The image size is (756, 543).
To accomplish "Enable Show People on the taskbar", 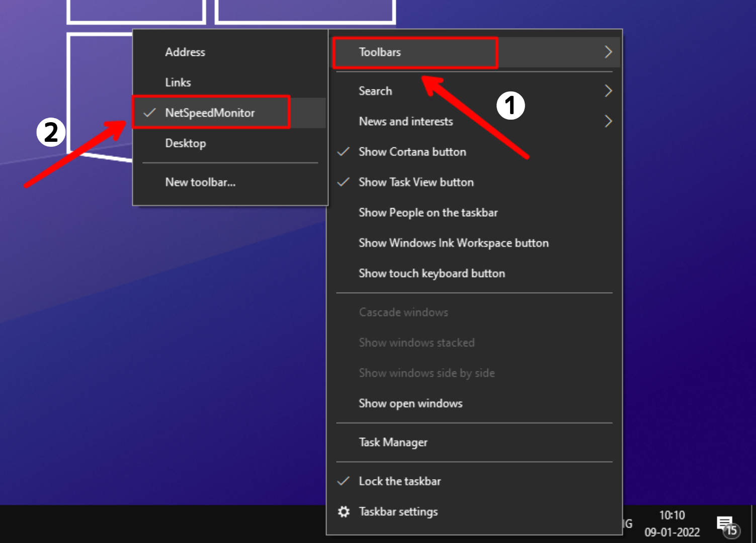I will 428,212.
